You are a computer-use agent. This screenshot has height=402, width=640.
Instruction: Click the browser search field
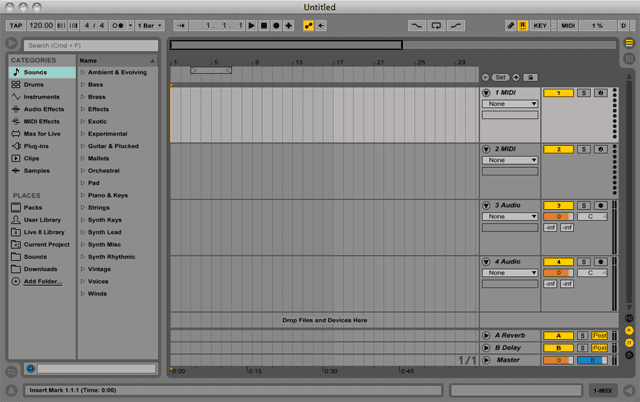91,45
